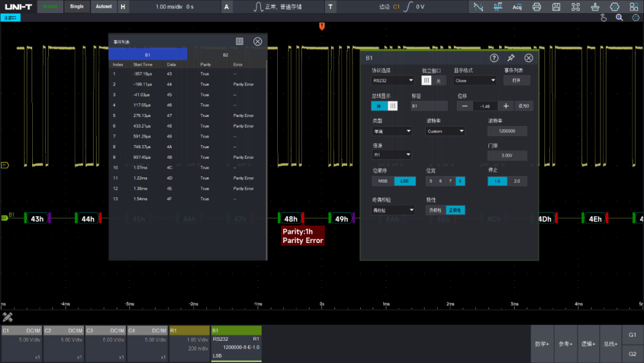Open the type (类型) dropdown
This screenshot has height=363, width=644.
[x=392, y=131]
